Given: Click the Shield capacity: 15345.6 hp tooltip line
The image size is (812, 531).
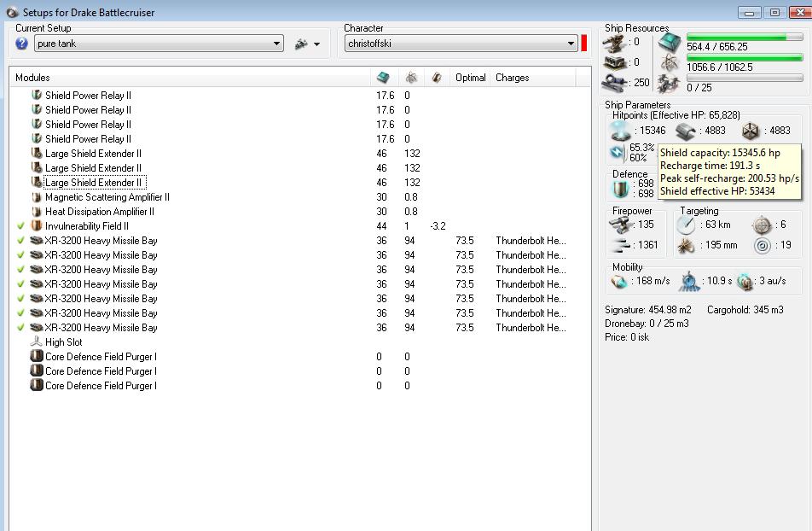Looking at the screenshot, I should [x=720, y=153].
